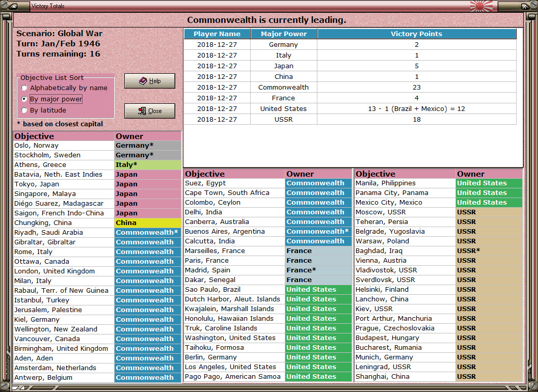Select the Tokyo, Japan objective

pyautogui.click(x=64, y=184)
